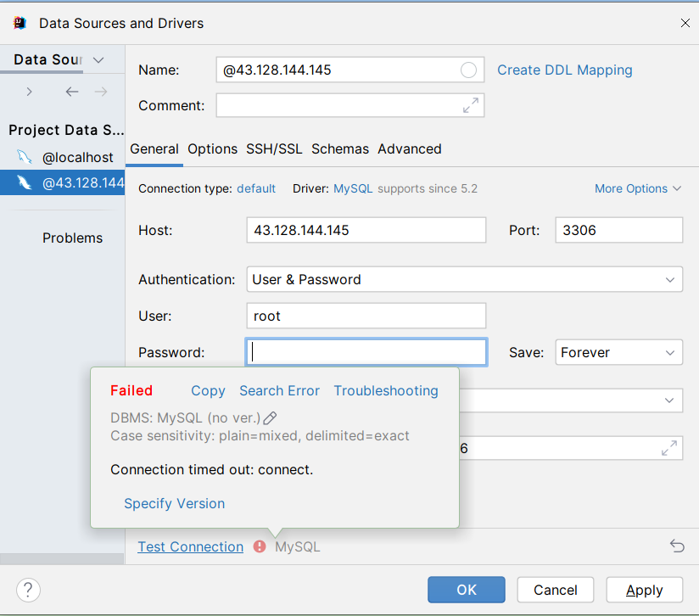Screen dimensions: 699x616
Task: Click the sidebar horizontal scrollbar
Action: [62, 559]
